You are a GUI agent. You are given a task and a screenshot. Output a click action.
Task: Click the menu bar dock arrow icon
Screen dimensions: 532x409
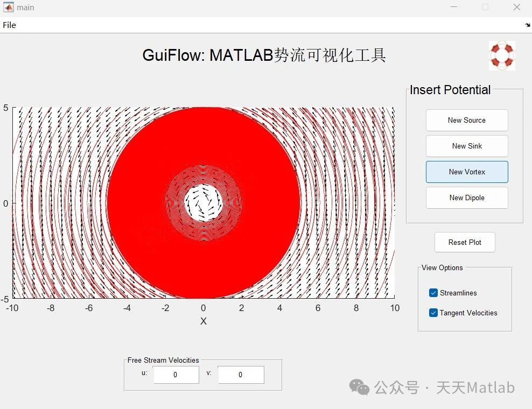[527, 25]
